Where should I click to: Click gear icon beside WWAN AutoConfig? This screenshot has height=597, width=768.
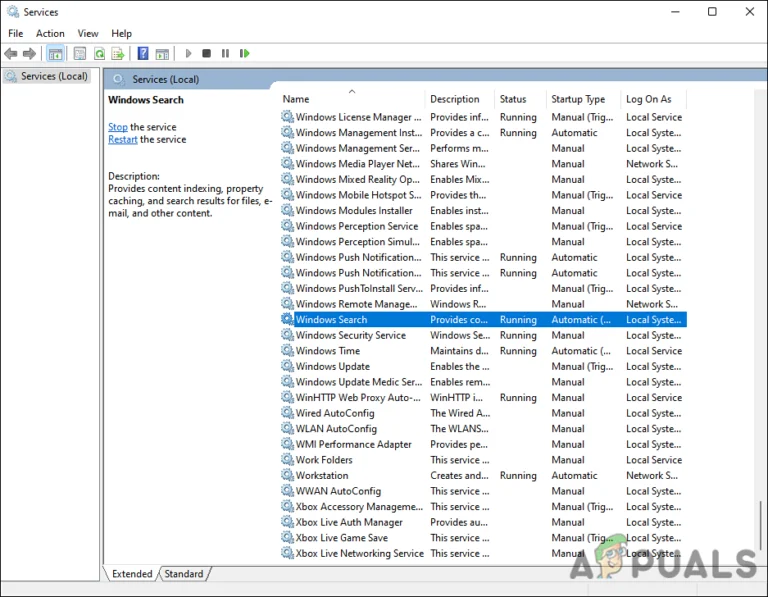click(x=287, y=490)
